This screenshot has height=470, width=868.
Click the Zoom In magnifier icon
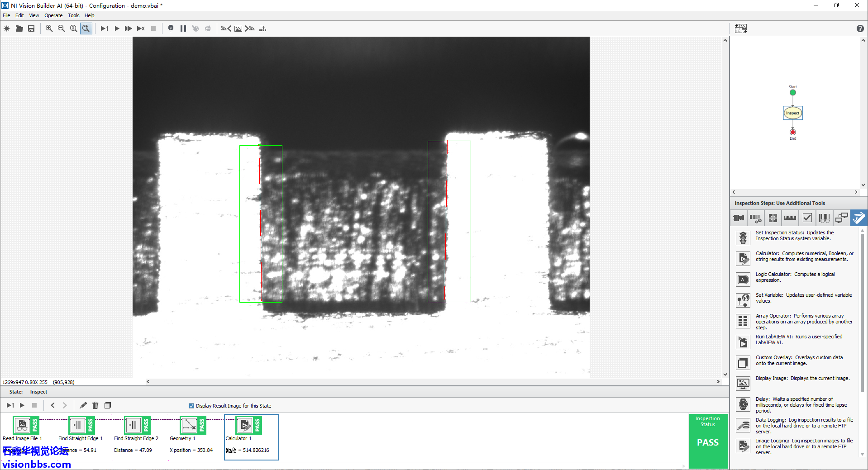(49, 28)
